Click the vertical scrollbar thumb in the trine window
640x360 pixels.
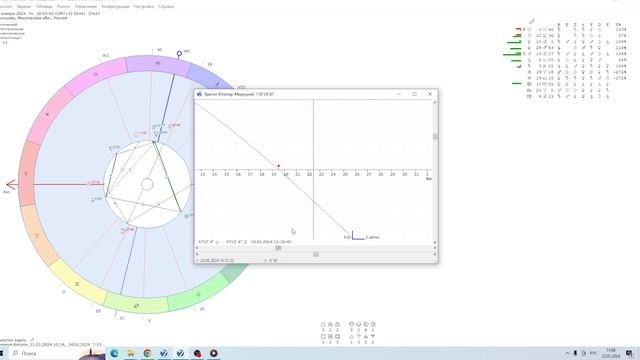tap(435, 137)
